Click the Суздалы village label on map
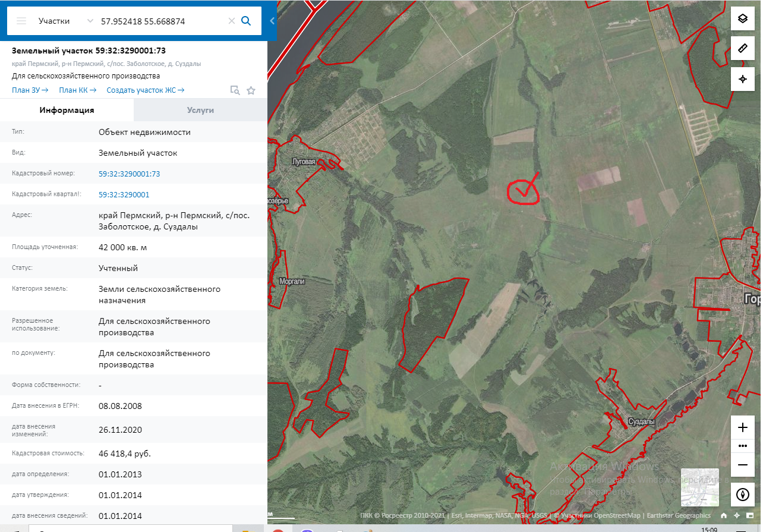The width and height of the screenshot is (763, 532). [641, 421]
